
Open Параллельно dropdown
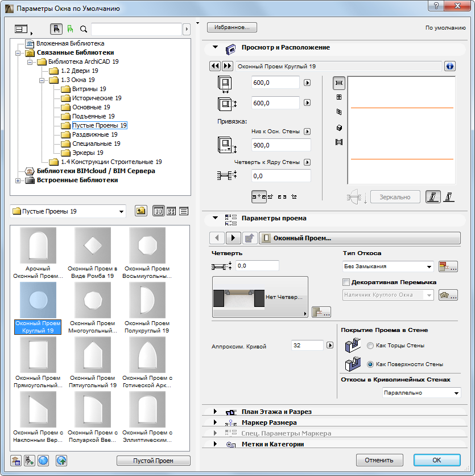pyautogui.click(x=422, y=392)
